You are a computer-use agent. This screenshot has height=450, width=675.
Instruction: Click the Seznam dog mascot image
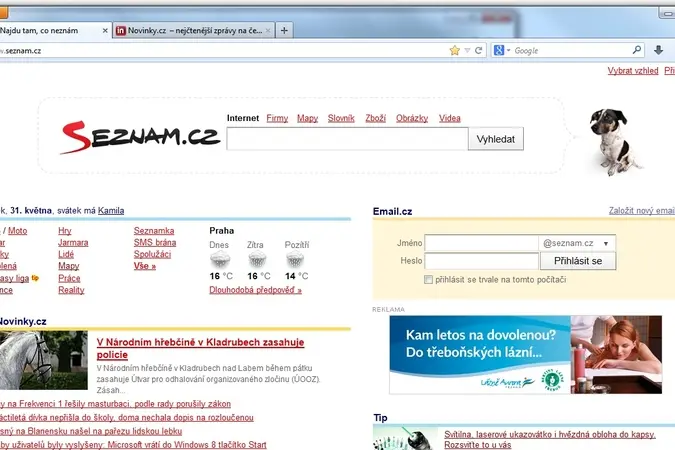click(x=614, y=142)
